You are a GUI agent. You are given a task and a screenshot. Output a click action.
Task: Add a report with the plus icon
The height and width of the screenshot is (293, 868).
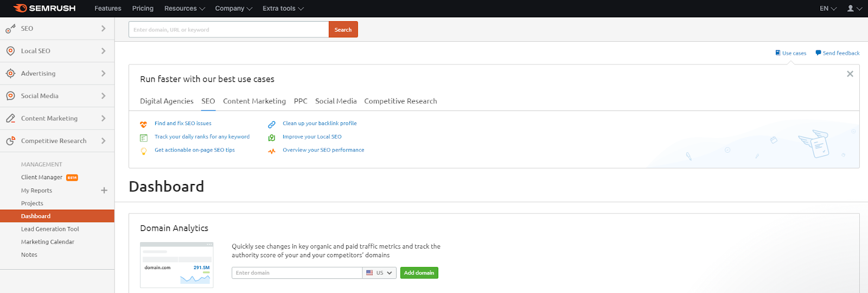[104, 191]
